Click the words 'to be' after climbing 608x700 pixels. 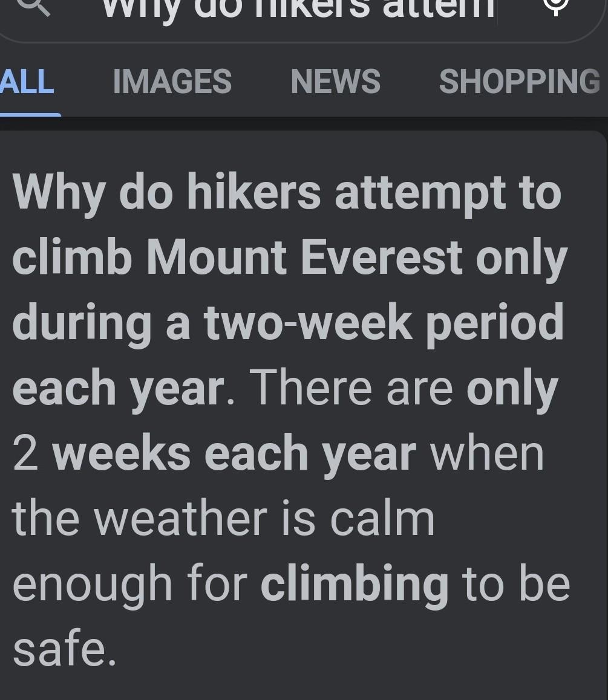coord(516,585)
